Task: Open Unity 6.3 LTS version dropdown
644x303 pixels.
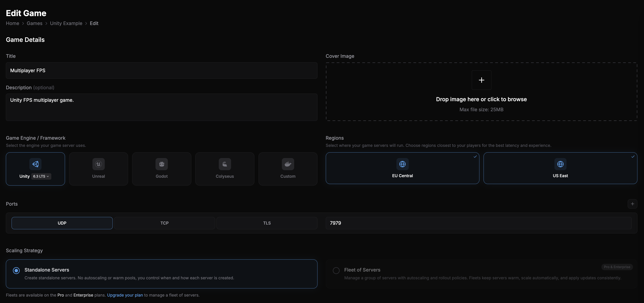Action: click(41, 176)
